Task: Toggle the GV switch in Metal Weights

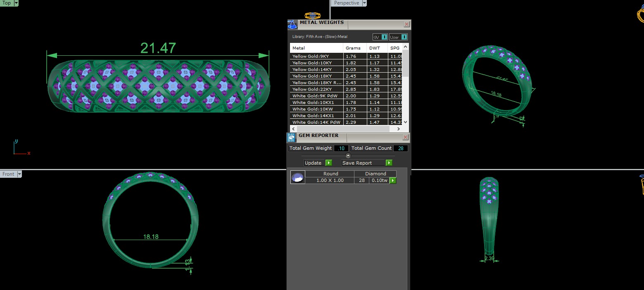Action: click(380, 37)
